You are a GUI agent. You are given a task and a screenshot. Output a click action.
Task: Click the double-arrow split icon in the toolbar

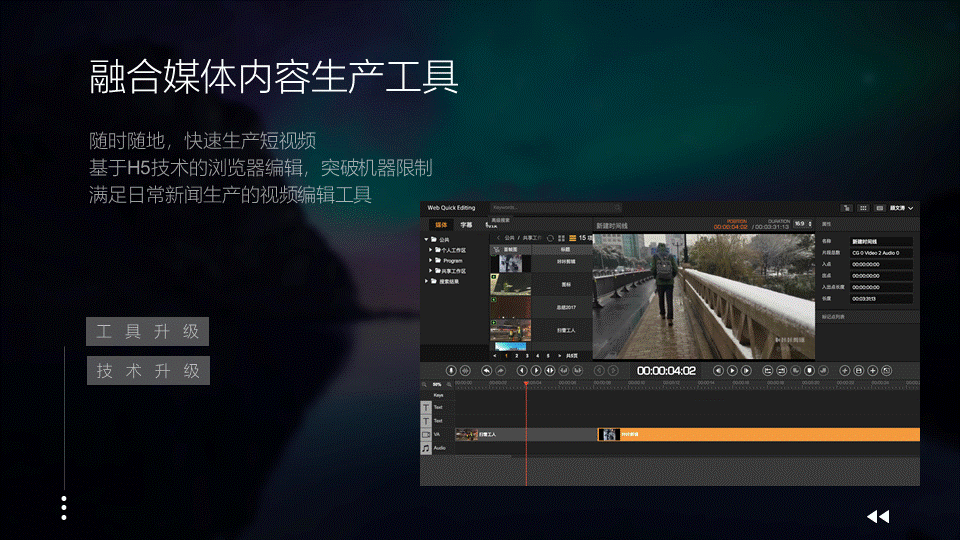[x=550, y=370]
